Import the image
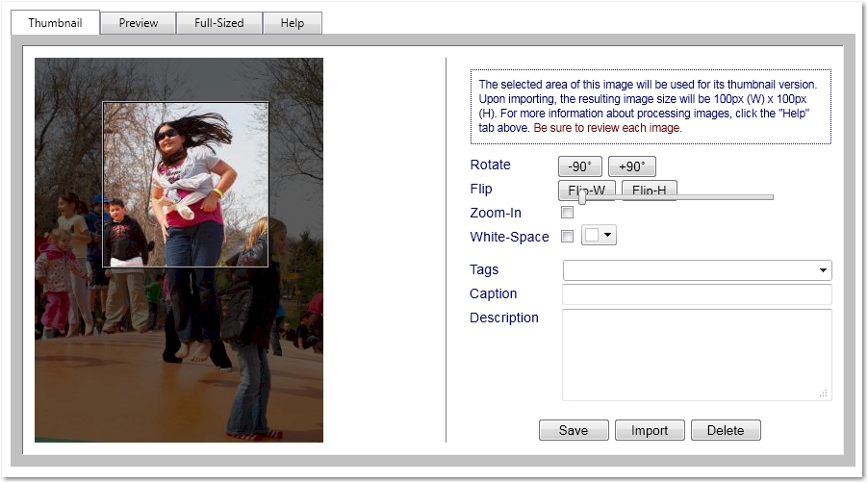Image resolution: width=868 pixels, height=483 pixels. click(x=650, y=430)
